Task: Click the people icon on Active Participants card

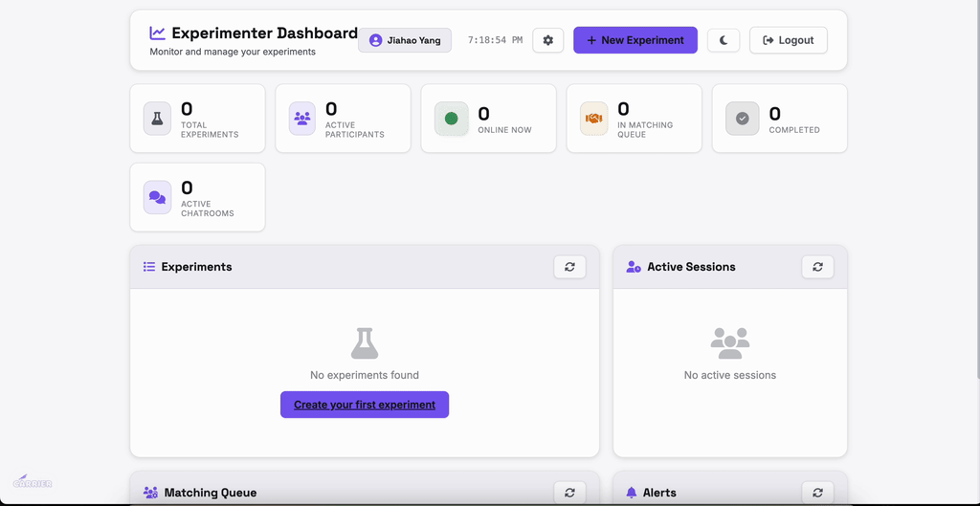Action: click(x=301, y=119)
